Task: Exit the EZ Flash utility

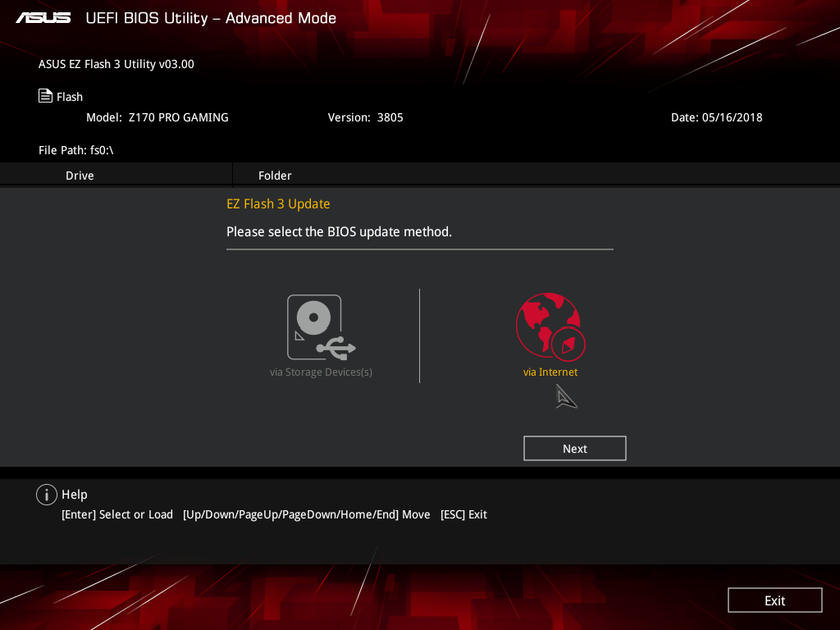Action: [x=774, y=600]
